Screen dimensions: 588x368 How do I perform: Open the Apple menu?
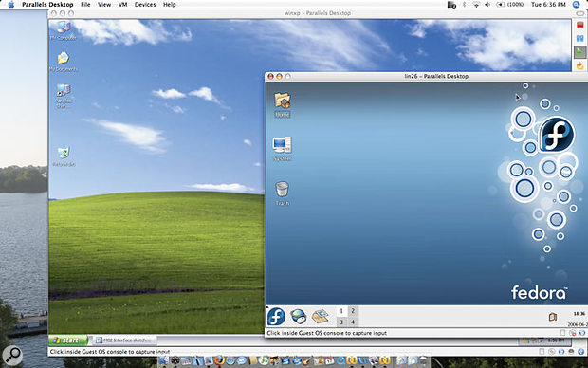(10, 5)
